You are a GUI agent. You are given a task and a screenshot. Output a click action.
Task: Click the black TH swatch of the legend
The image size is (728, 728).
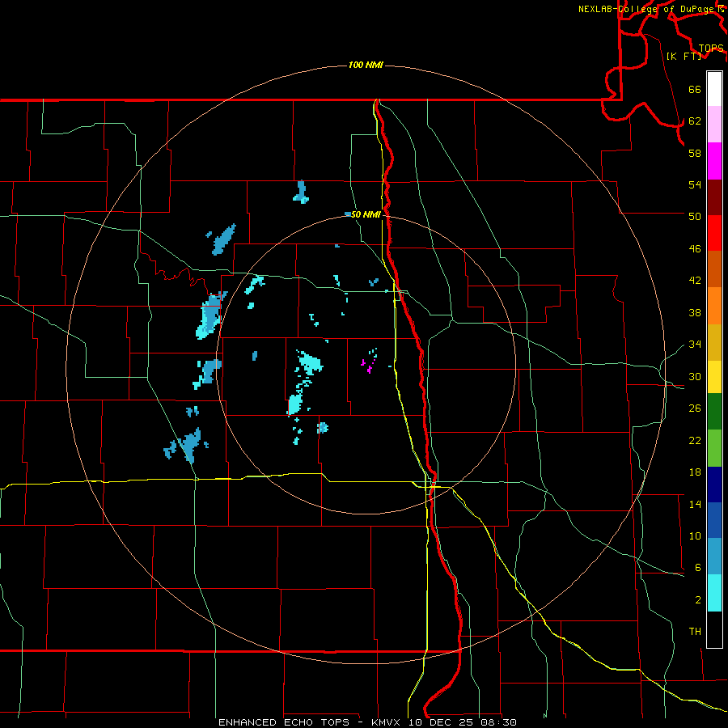(x=714, y=629)
